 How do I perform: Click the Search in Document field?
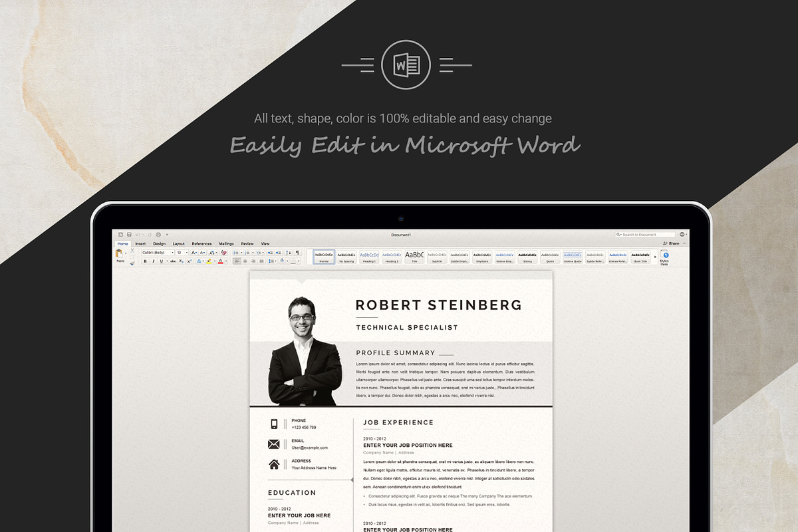pos(646,234)
